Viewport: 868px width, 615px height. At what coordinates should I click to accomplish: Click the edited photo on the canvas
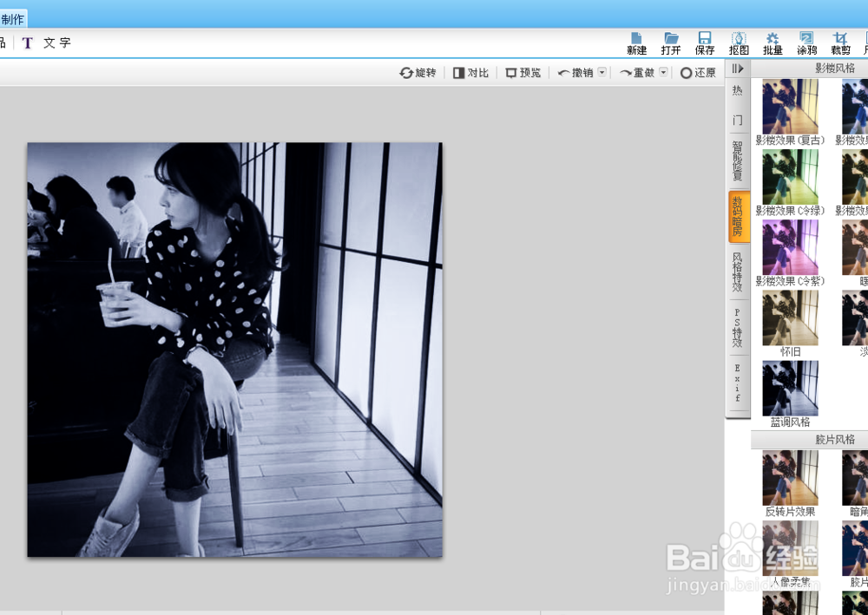[234, 350]
